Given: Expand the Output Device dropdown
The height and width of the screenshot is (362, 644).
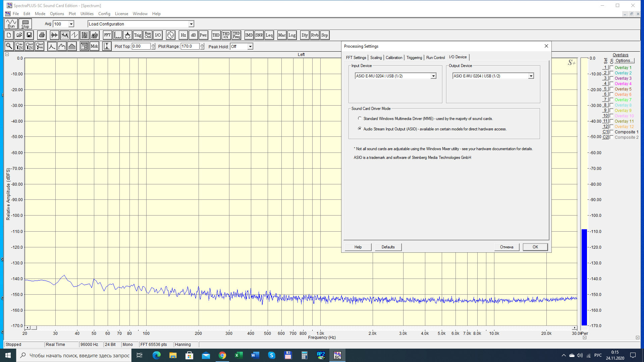Looking at the screenshot, I should (x=531, y=76).
